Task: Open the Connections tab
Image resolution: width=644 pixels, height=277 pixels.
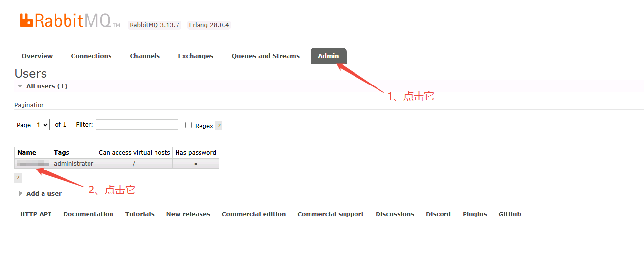Action: click(91, 56)
